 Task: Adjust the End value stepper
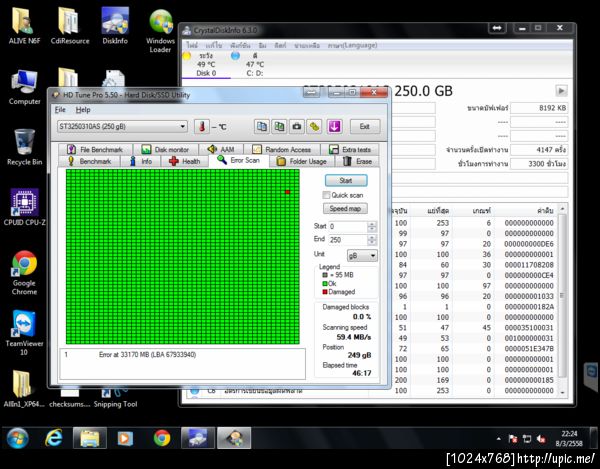tap(372, 240)
